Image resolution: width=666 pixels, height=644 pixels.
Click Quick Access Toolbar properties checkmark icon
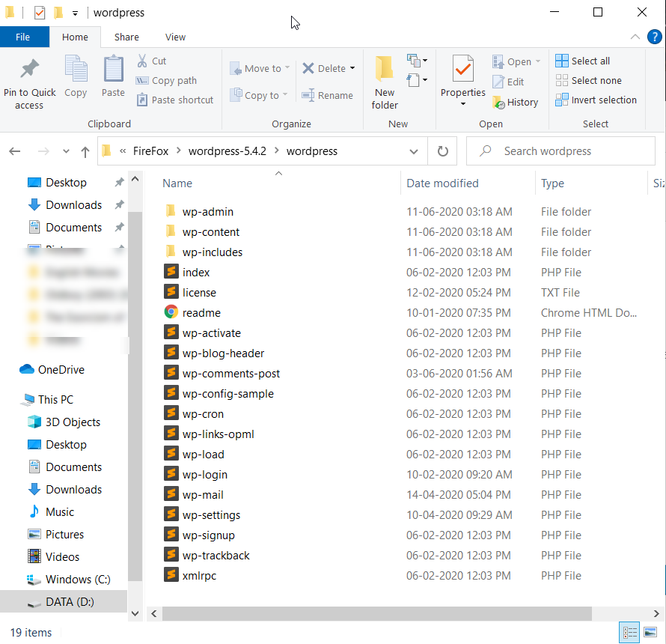point(40,13)
